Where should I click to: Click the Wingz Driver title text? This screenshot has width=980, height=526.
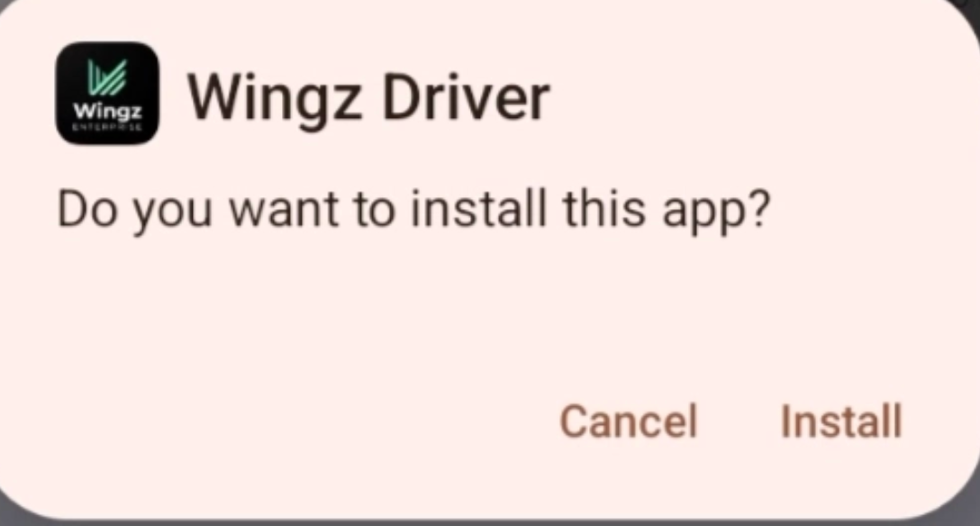[368, 98]
